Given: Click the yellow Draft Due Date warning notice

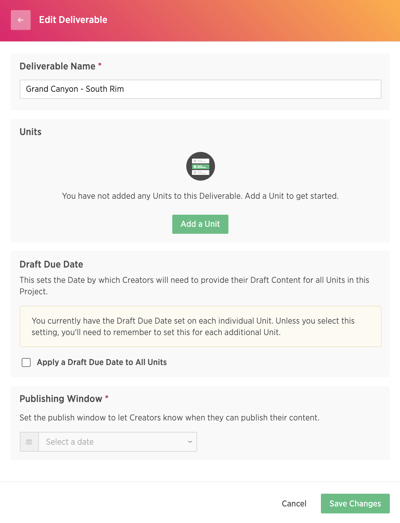Looking at the screenshot, I should click(x=201, y=327).
